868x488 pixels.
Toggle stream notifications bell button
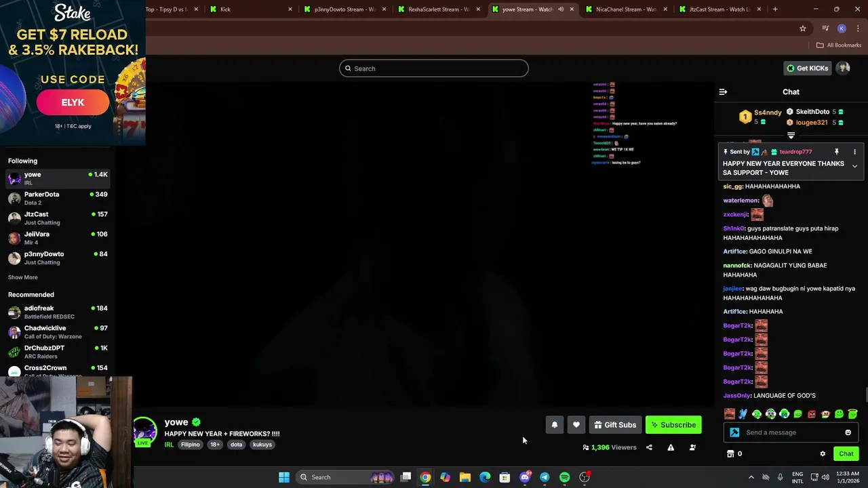pos(555,425)
